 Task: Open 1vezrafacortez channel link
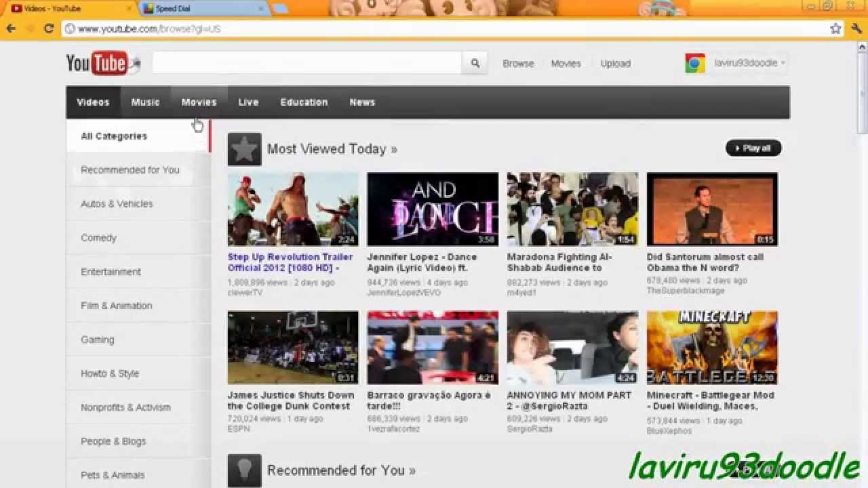tap(393, 429)
